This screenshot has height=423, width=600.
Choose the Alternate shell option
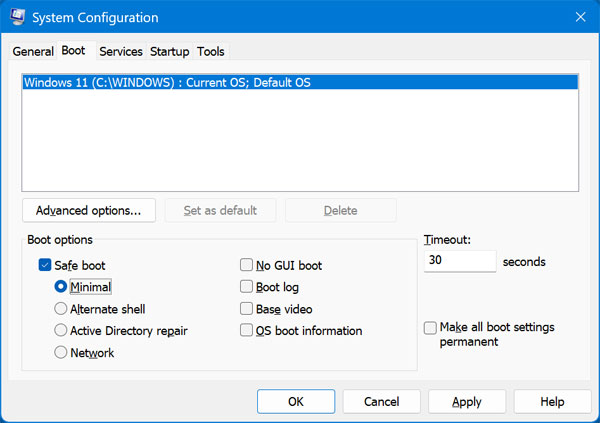click(x=60, y=309)
